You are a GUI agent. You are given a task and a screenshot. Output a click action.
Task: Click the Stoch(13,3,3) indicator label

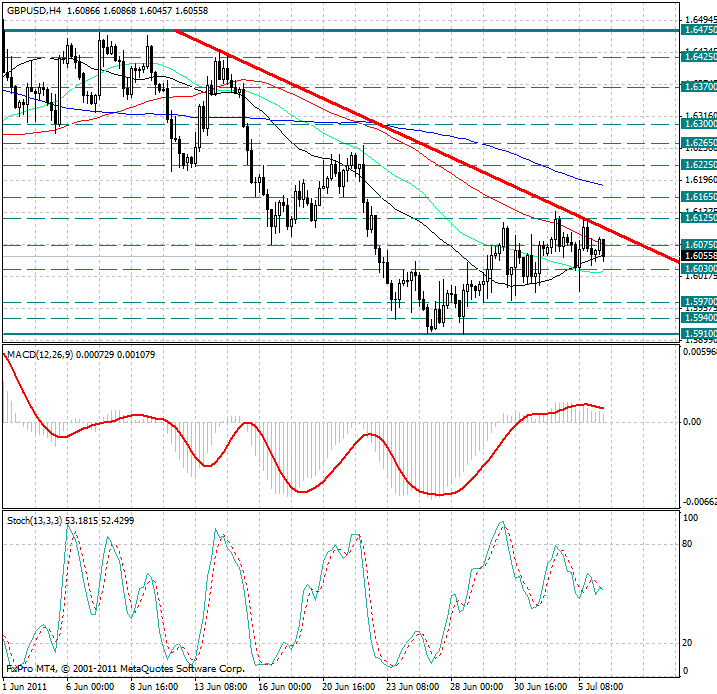pos(33,520)
